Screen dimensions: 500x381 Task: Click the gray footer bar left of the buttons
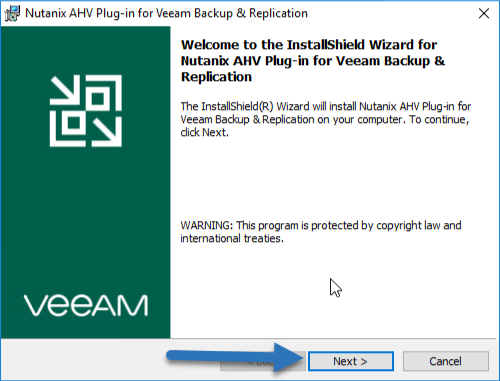click(83, 360)
